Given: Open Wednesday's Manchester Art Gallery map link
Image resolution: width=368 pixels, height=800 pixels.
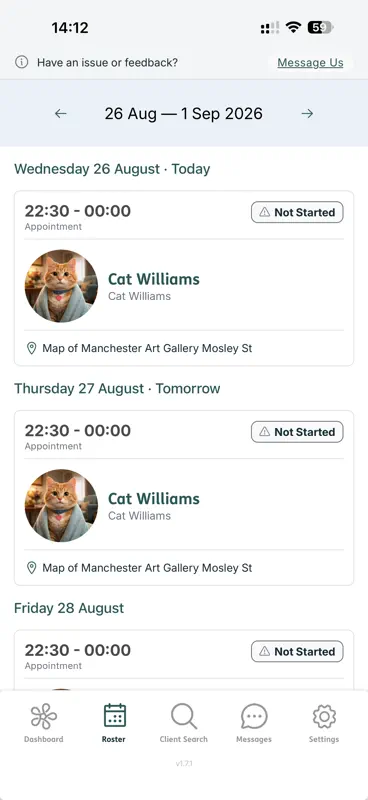Looking at the screenshot, I should pyautogui.click(x=147, y=348).
